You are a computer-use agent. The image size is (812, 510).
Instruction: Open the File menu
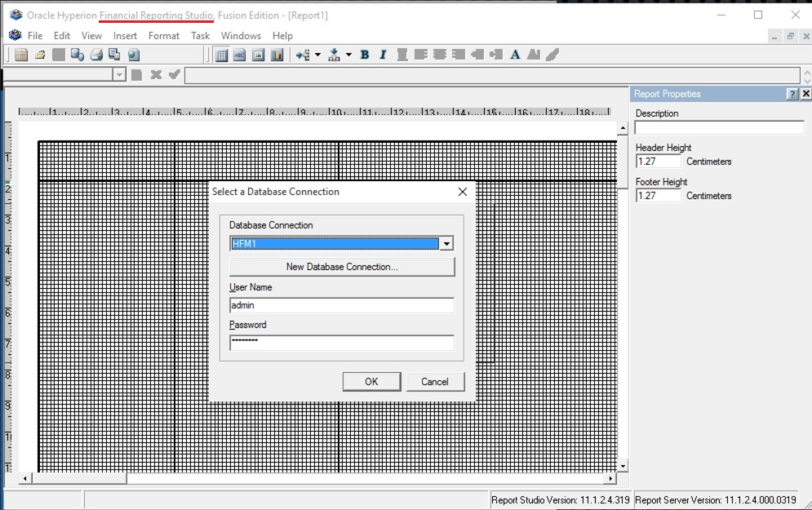point(35,36)
